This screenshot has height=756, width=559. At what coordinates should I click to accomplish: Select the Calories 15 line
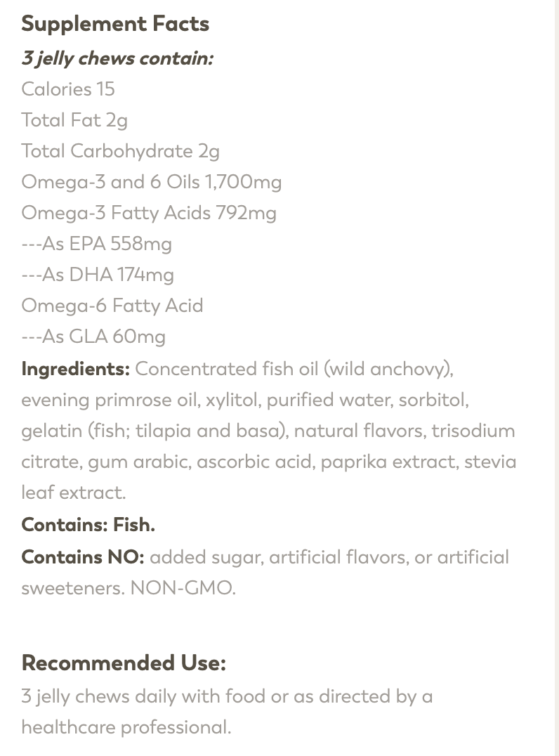(68, 89)
